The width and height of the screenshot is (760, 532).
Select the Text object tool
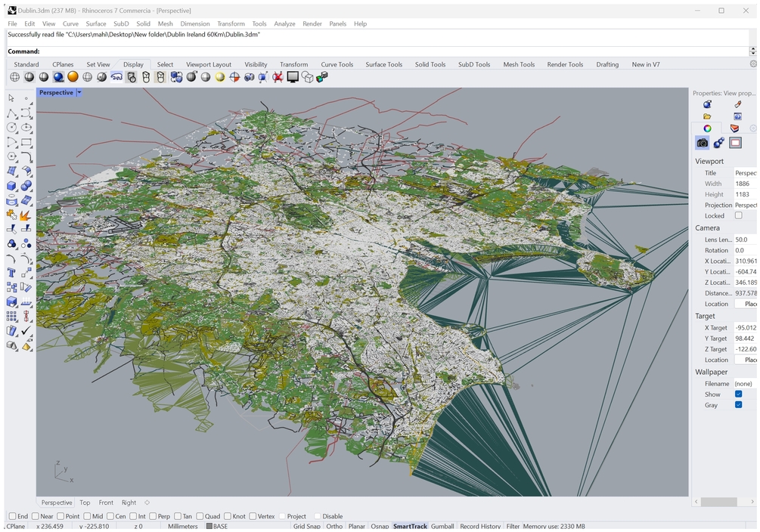[x=12, y=273]
